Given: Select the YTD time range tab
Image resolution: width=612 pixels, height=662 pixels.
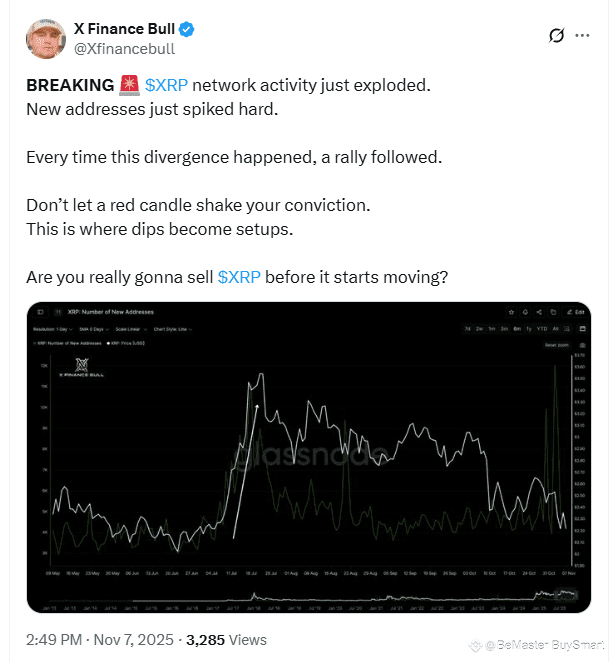Looking at the screenshot, I should coord(542,328).
